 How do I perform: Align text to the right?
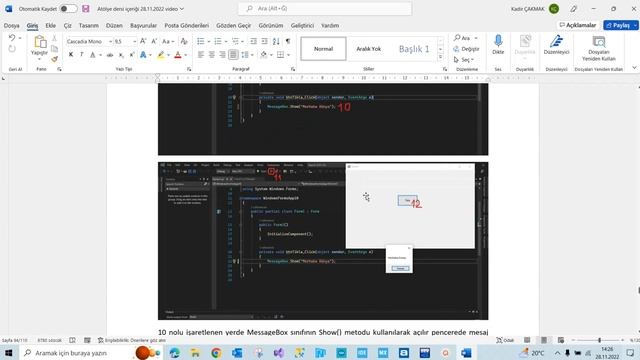point(222,55)
